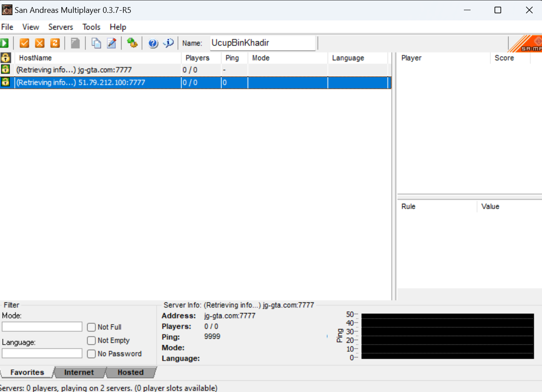Sort by the Players column header
The height and width of the screenshot is (392, 542).
point(201,58)
